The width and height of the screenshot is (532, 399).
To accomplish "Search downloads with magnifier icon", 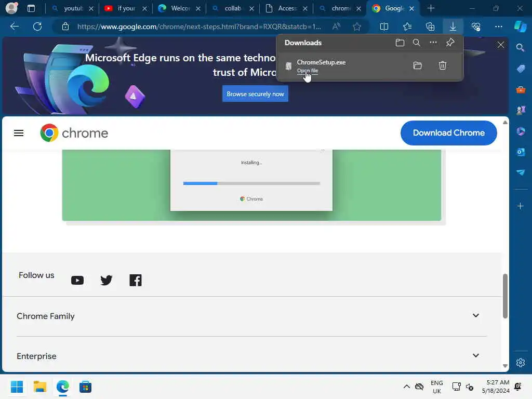I will click(x=417, y=43).
